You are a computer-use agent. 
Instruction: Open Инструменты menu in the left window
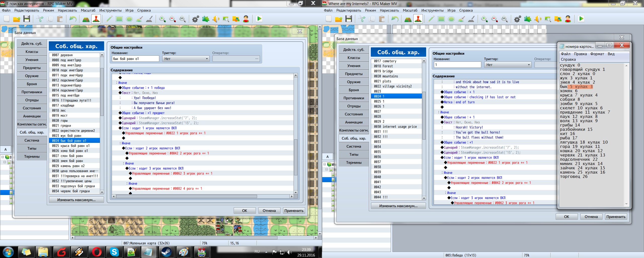tap(110, 10)
